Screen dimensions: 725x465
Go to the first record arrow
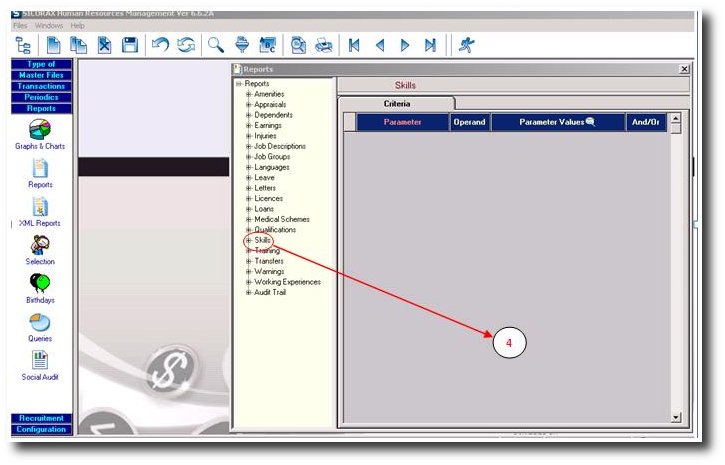[354, 45]
